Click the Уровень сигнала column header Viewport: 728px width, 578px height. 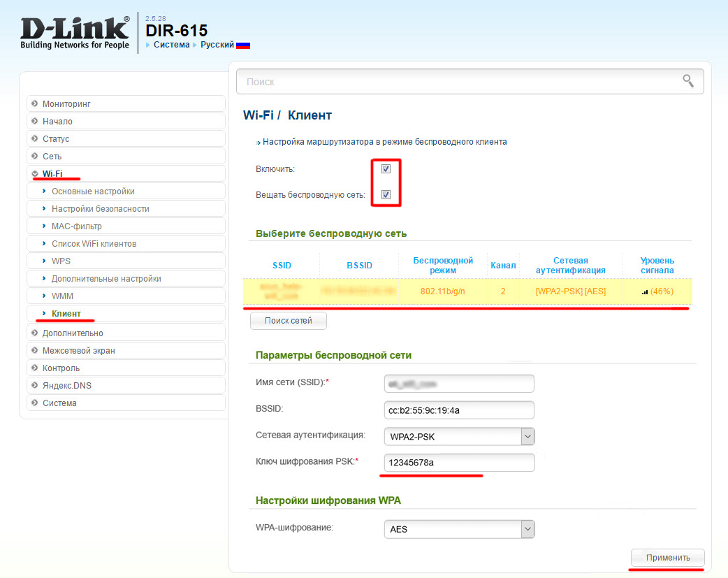click(657, 266)
